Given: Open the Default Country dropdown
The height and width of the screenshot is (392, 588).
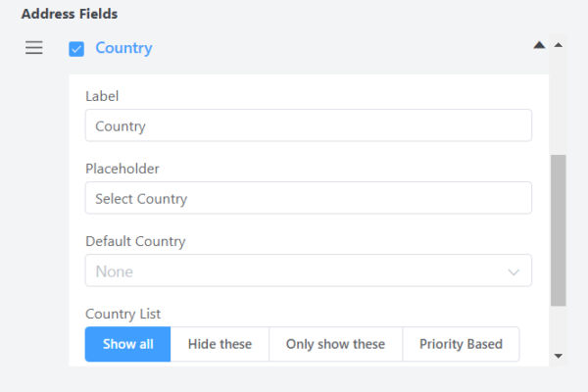Looking at the screenshot, I should point(294,271).
